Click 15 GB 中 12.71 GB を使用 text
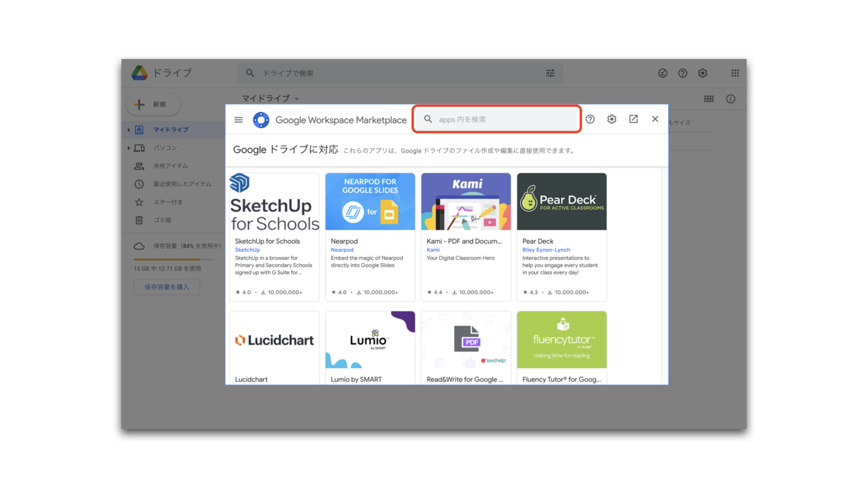The image size is (868, 488). click(x=167, y=268)
